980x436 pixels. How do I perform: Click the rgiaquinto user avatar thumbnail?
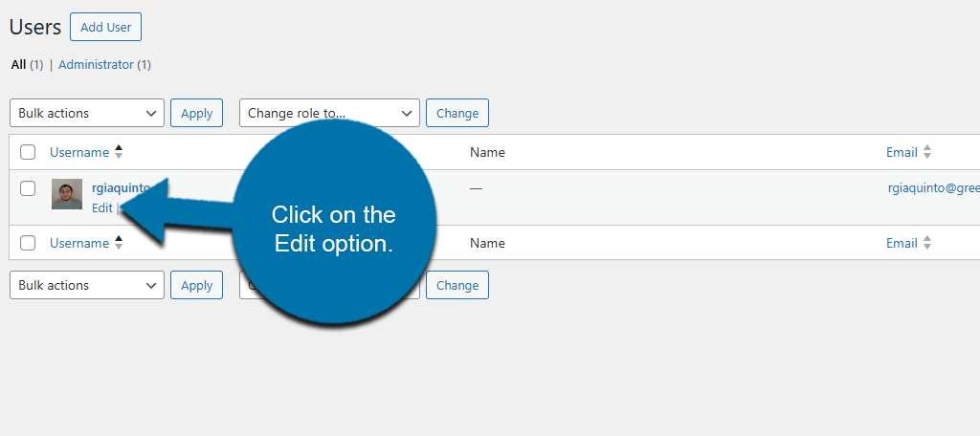click(67, 194)
